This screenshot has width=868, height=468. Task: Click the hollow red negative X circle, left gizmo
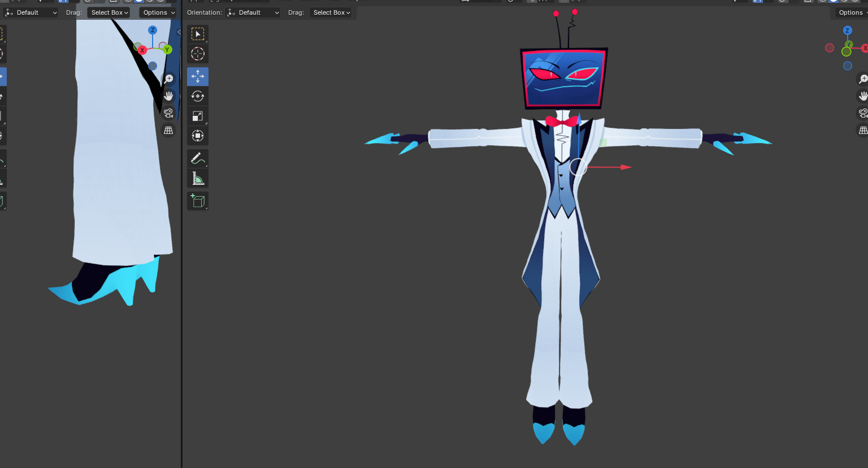click(163, 46)
